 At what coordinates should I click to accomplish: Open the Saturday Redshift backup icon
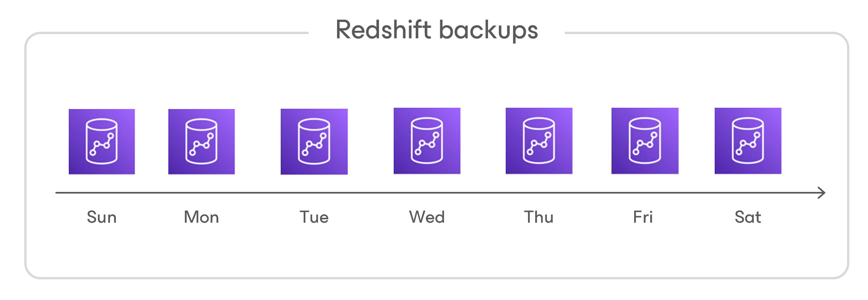coord(748,141)
